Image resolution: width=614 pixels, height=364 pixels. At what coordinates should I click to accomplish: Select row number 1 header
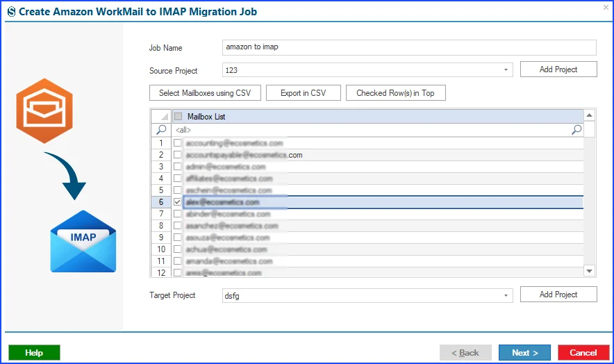point(161,143)
